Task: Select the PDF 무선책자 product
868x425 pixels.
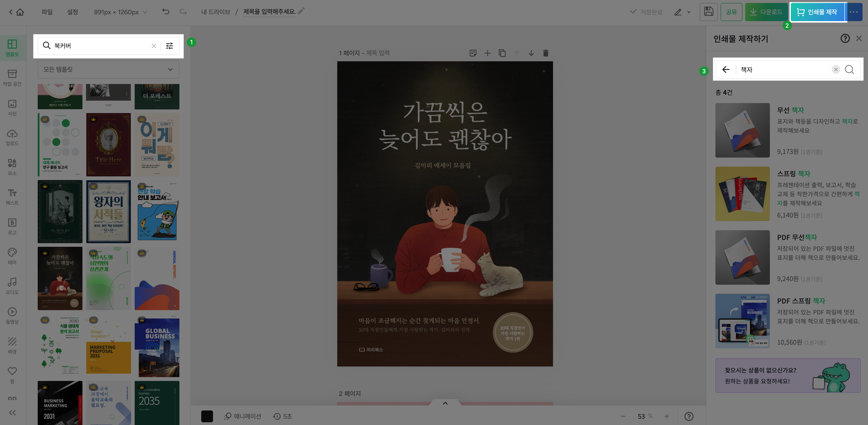Action: pyautogui.click(x=788, y=257)
